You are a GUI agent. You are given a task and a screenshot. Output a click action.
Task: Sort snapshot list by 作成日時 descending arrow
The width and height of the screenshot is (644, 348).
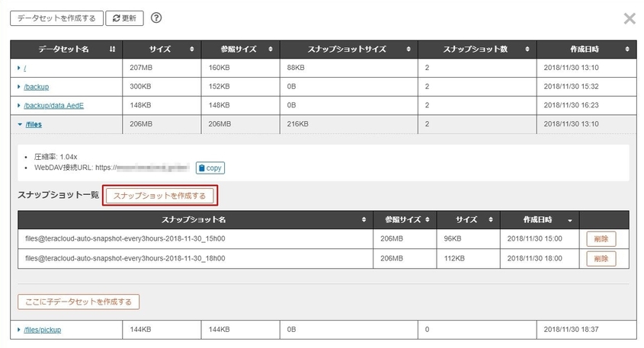(569, 220)
